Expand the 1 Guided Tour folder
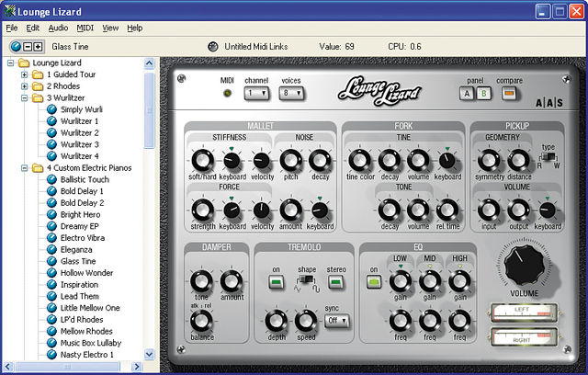 tap(25, 74)
